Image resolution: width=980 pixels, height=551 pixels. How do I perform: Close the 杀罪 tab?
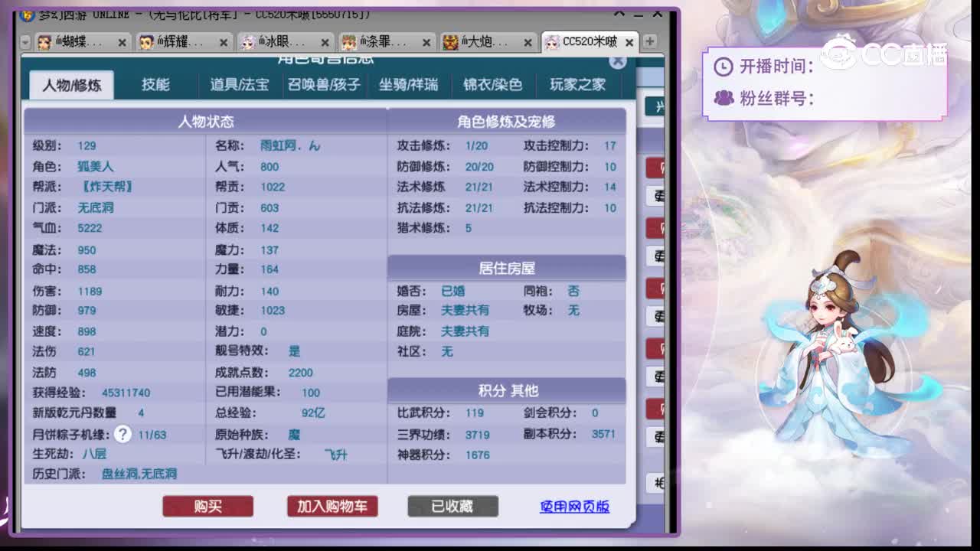tap(426, 43)
